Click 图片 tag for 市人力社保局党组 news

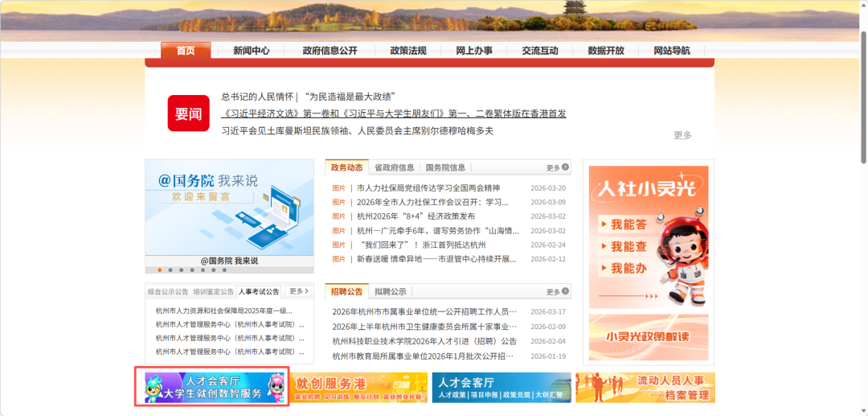[338, 187]
